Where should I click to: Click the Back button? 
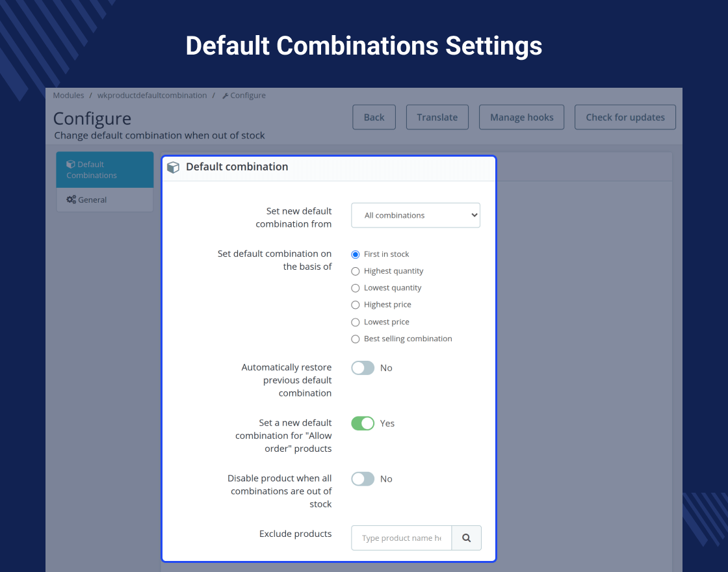[x=374, y=117]
